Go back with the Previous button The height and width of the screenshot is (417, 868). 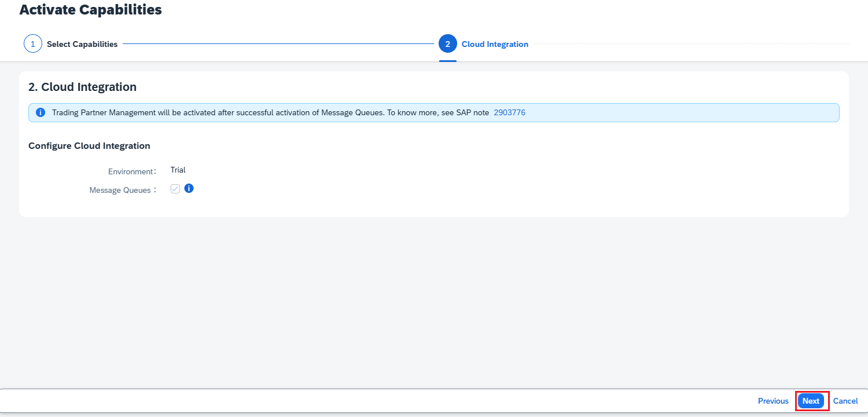(x=773, y=401)
